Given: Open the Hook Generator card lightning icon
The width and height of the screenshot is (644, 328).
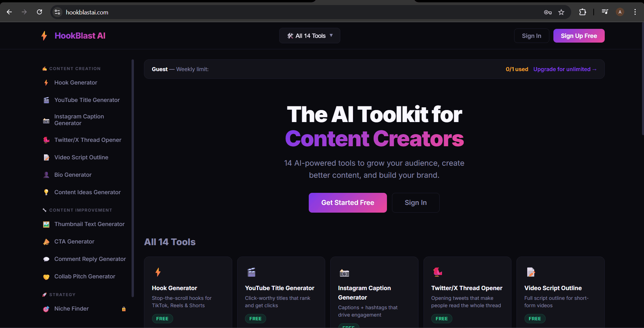Looking at the screenshot, I should click(x=158, y=272).
